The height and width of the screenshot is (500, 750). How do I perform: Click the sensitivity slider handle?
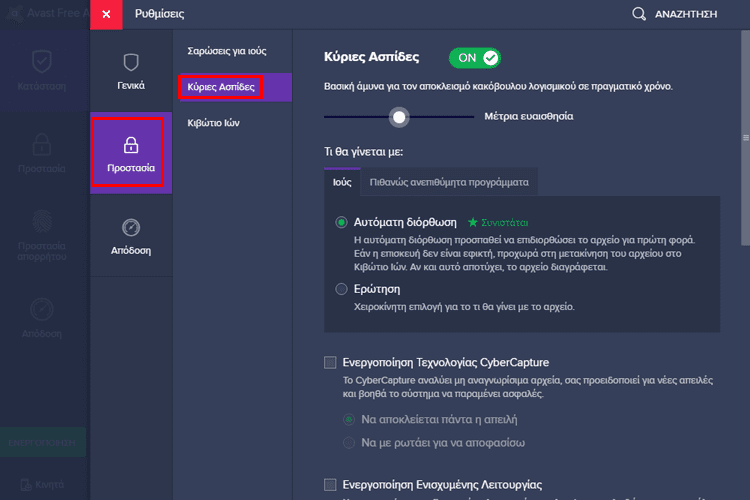[x=400, y=117]
